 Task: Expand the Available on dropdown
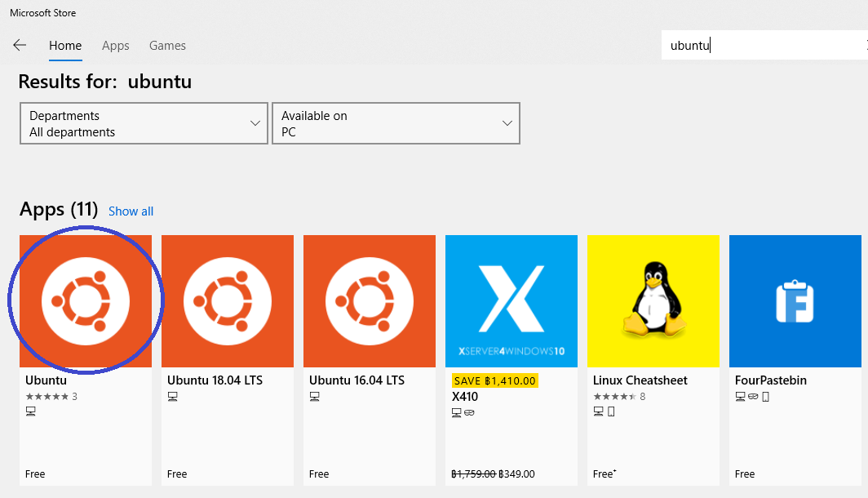396,123
